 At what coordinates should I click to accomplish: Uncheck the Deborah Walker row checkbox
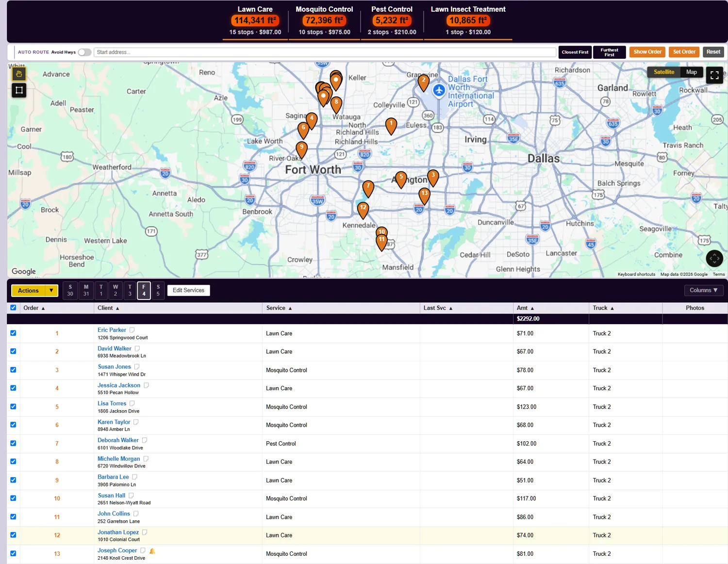[x=13, y=443]
